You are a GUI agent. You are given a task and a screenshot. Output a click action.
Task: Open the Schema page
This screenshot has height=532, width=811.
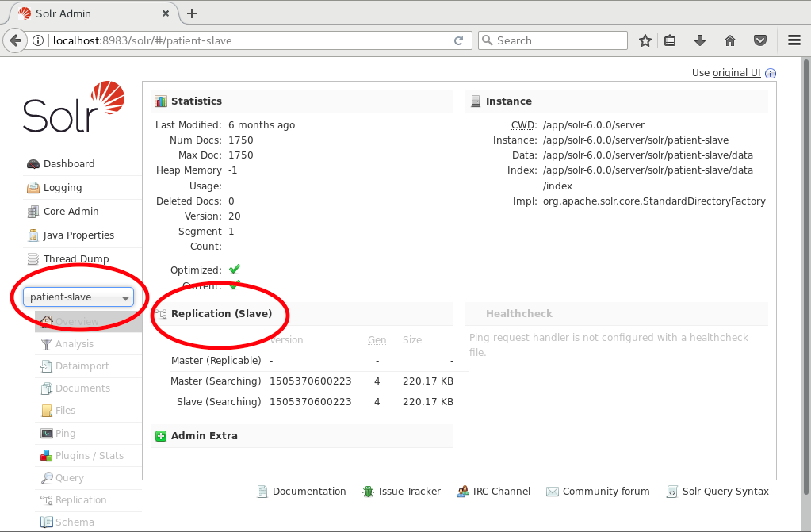pos(75,522)
